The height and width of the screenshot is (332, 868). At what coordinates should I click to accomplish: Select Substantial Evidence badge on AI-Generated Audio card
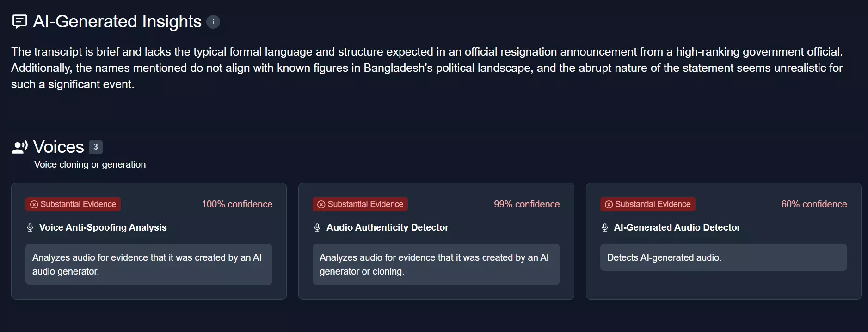[x=648, y=204]
